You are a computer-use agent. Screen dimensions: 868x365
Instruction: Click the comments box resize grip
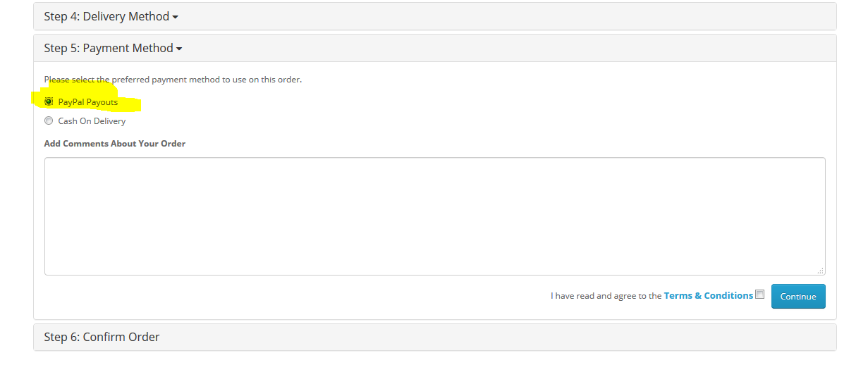pos(821,271)
